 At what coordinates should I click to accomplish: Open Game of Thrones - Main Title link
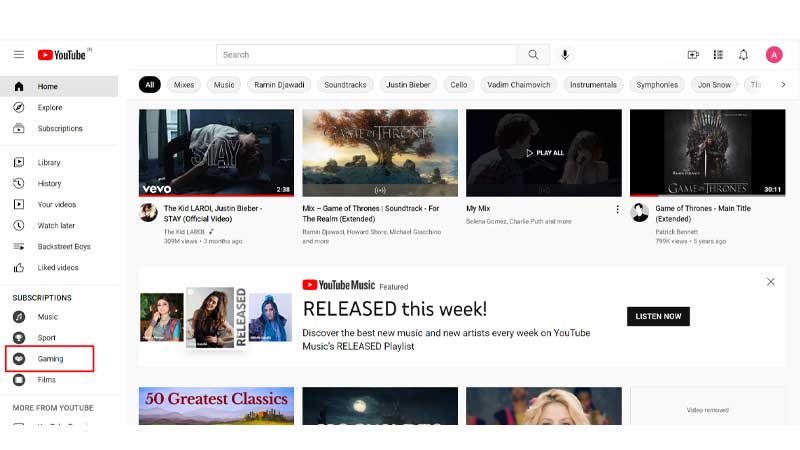click(x=703, y=213)
